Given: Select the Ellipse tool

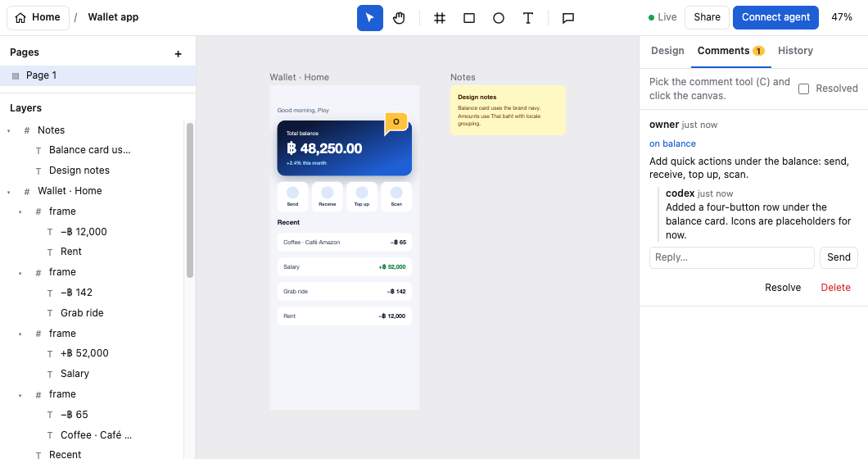Looking at the screenshot, I should coord(498,18).
